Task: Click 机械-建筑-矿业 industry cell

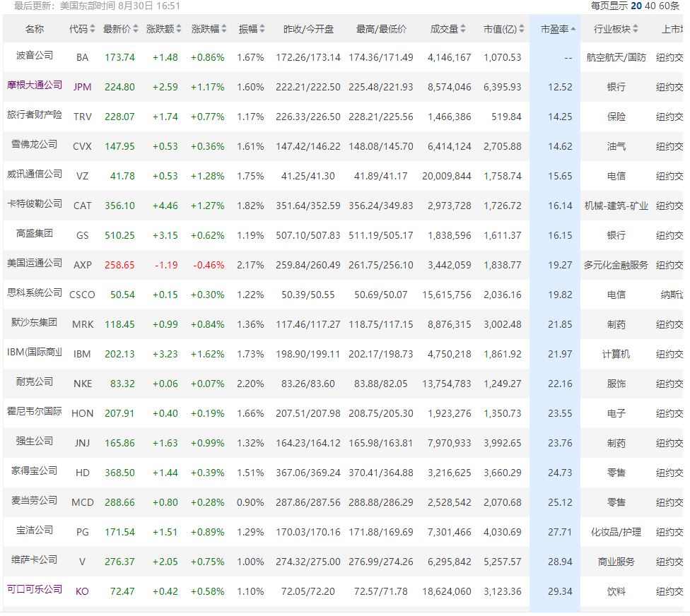Action: (616, 206)
